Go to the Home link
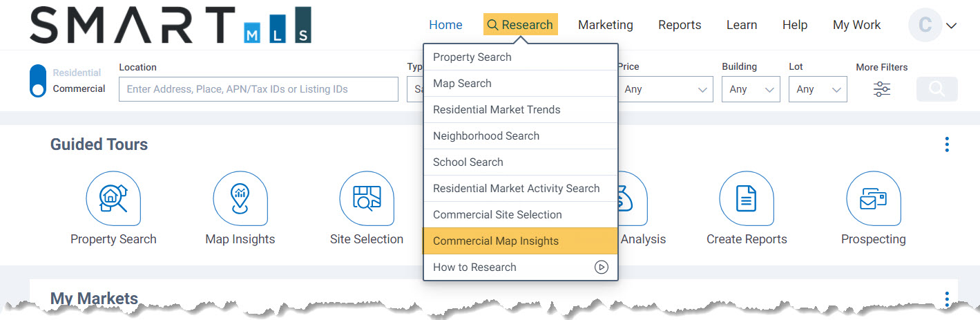The width and height of the screenshot is (980, 320). pyautogui.click(x=445, y=25)
